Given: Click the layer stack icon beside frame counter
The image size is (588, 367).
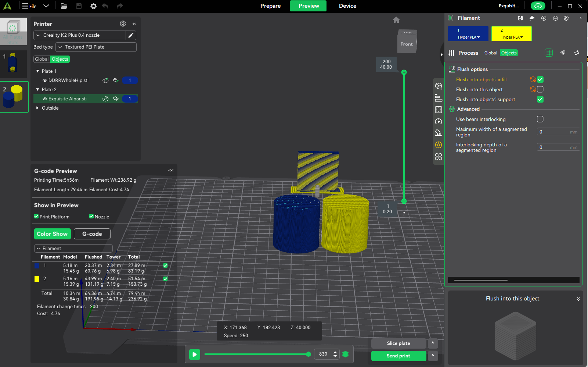Looking at the screenshot, I should coord(346,354).
